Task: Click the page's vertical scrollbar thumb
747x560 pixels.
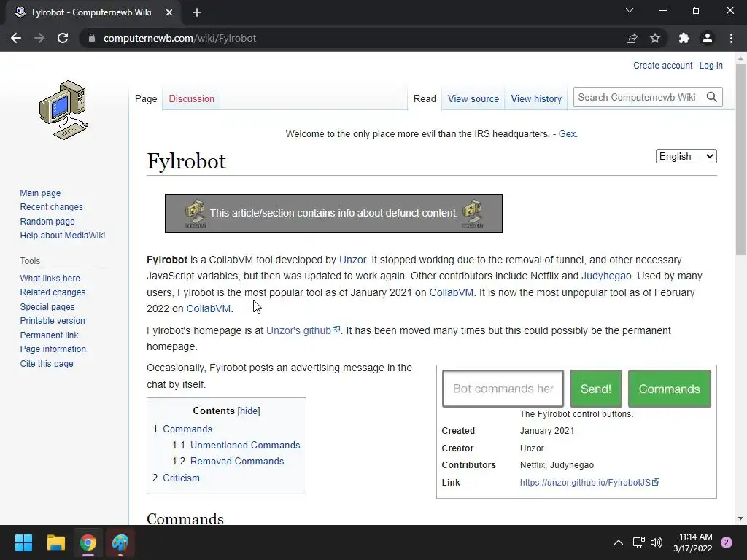Action: click(x=740, y=160)
